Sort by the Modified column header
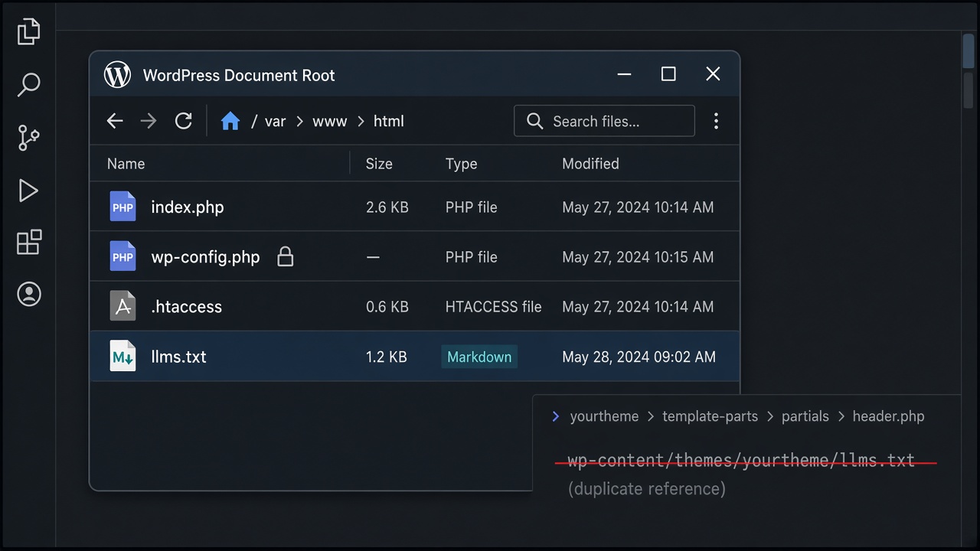Viewport: 980px width, 551px height. [x=590, y=164]
